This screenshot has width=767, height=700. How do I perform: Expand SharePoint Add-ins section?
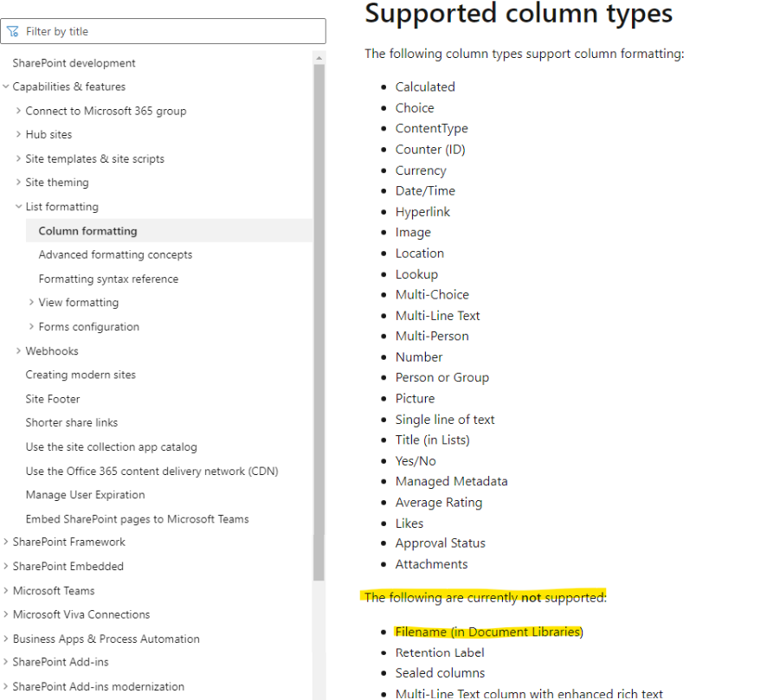tap(6, 661)
